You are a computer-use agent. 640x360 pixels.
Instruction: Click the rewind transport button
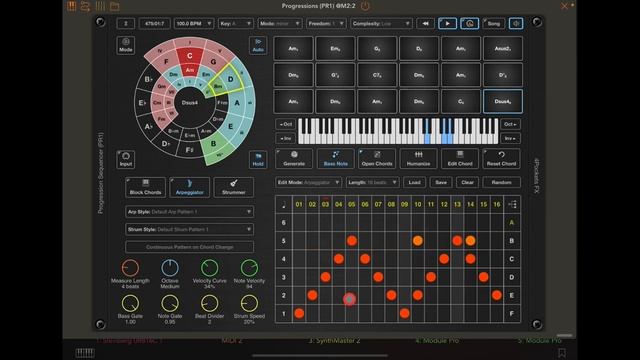(x=425, y=23)
